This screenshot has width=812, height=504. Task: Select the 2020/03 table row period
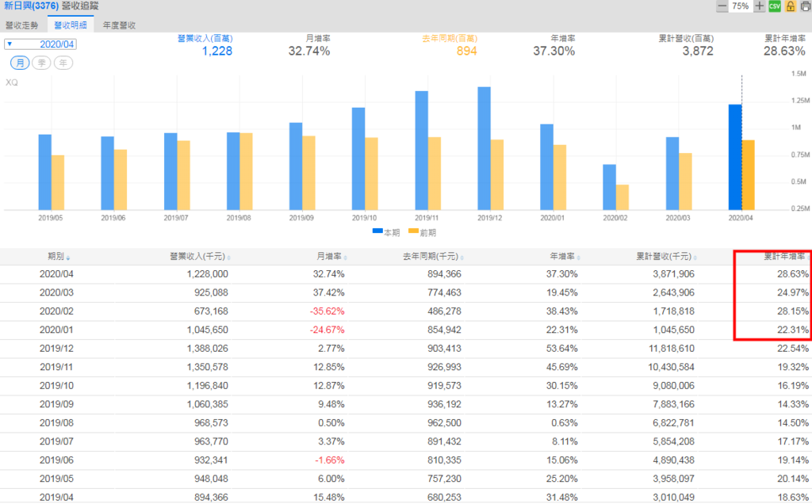(56, 293)
